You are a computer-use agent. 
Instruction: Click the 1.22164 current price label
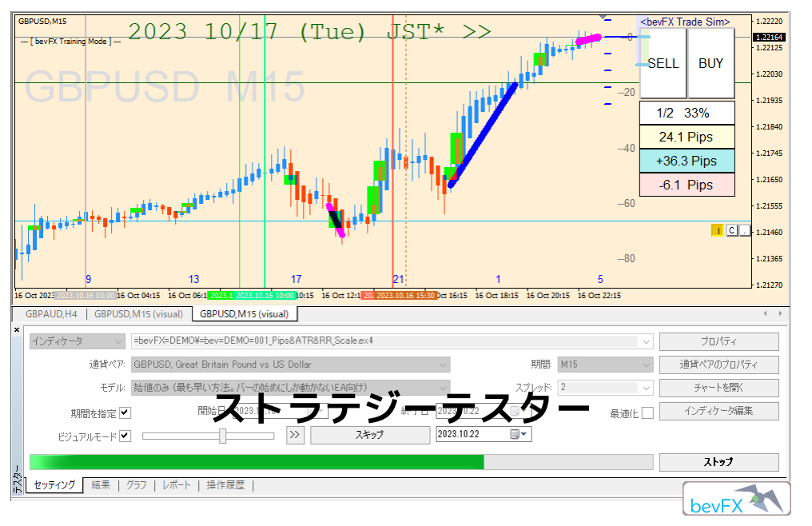[769, 38]
